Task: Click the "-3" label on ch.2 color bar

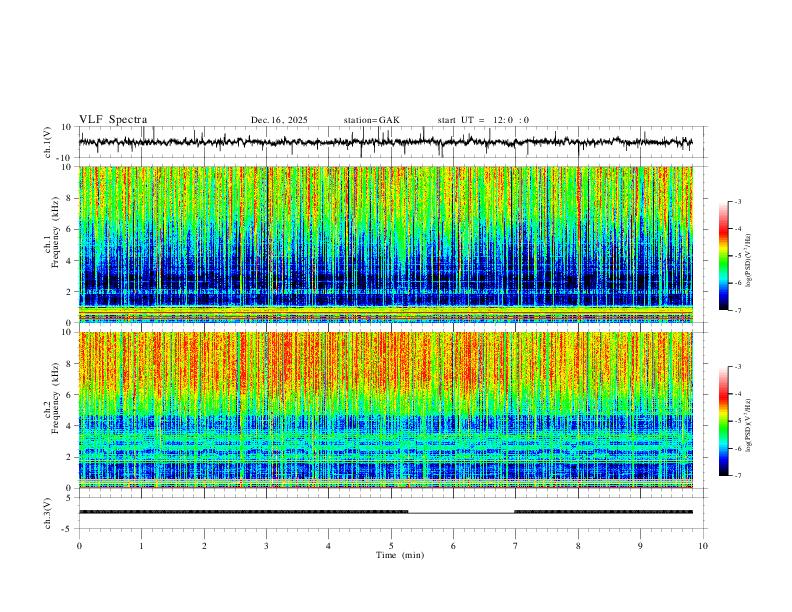Action: click(738, 367)
